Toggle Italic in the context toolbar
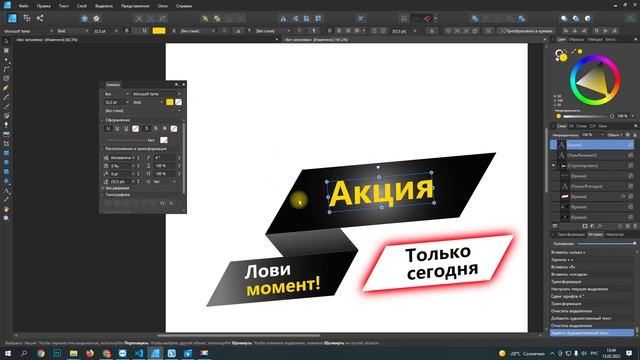640x360 pixels. (136, 31)
